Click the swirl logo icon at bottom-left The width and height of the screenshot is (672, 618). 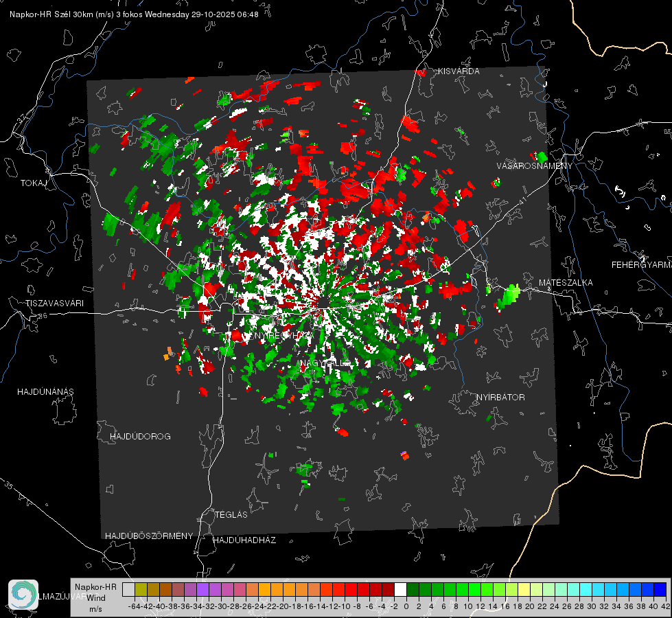23,595
